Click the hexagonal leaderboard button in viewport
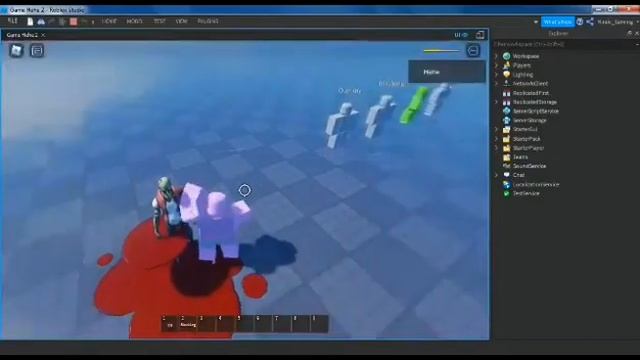Image resolution: width=640 pixels, height=360 pixels. click(473, 51)
